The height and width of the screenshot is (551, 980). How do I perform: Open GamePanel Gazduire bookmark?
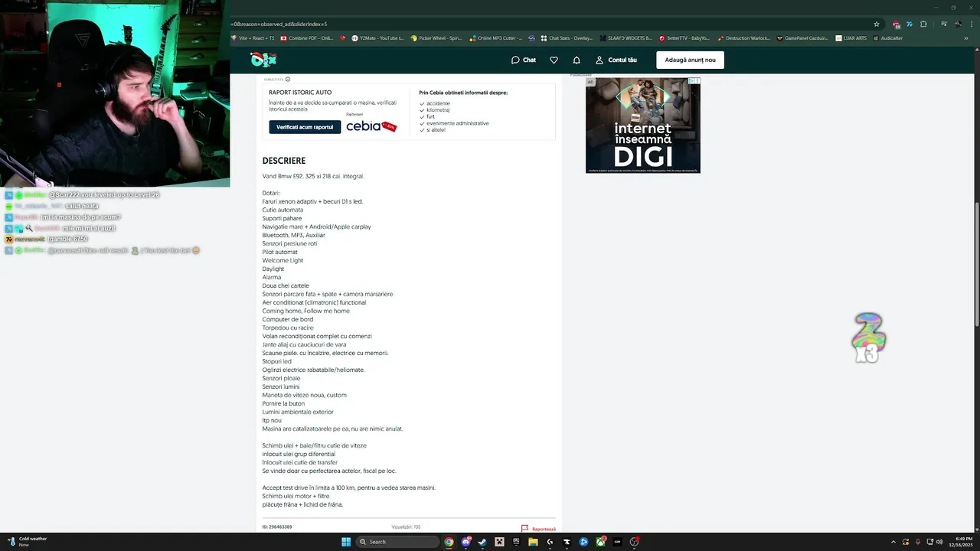(x=802, y=37)
